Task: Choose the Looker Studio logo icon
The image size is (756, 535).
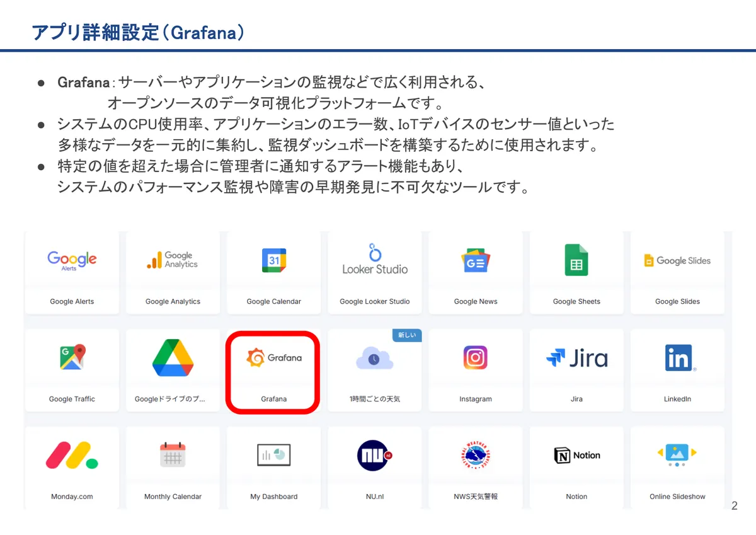Action: [x=375, y=259]
